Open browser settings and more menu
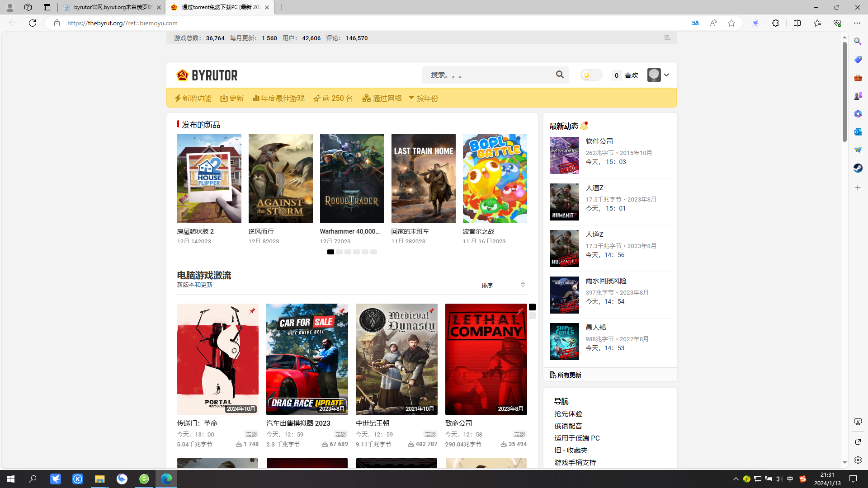This screenshot has width=868, height=488. coord(857,23)
